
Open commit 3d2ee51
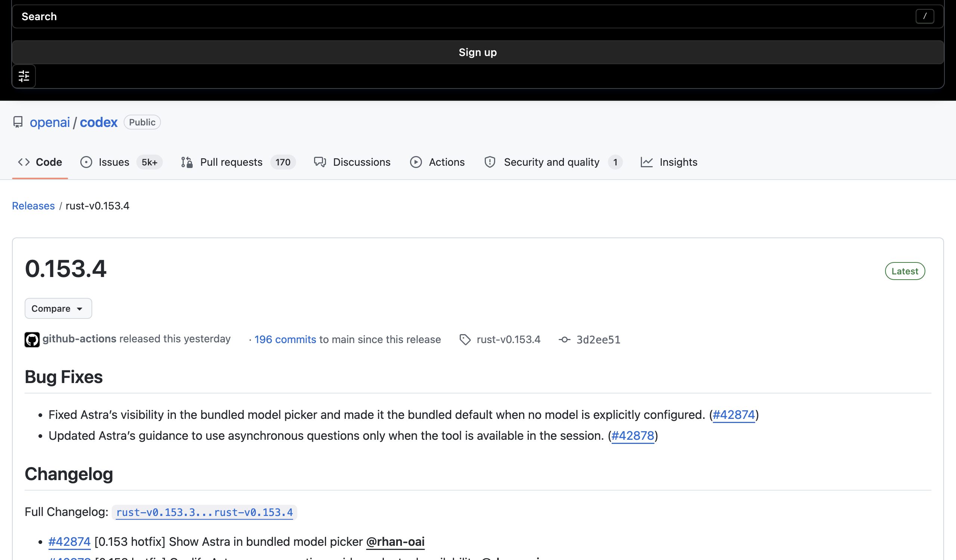click(598, 339)
